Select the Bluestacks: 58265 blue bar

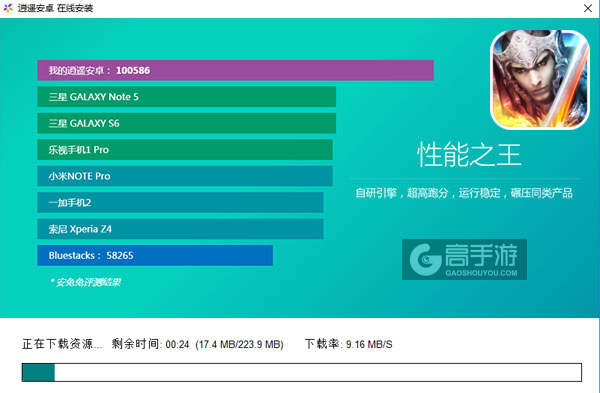point(155,255)
